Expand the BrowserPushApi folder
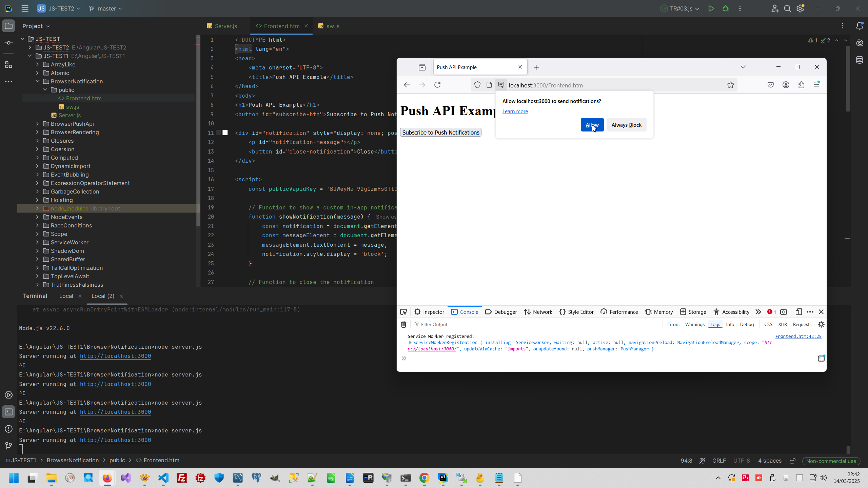This screenshot has width=868, height=488. (37, 124)
